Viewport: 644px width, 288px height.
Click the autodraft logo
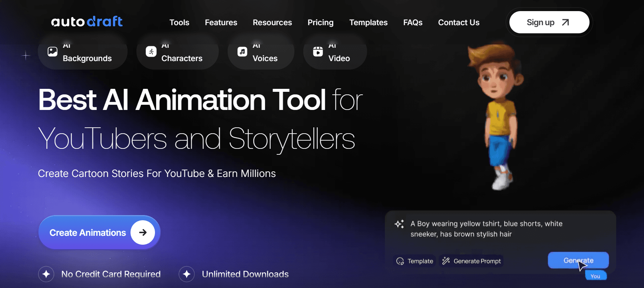[x=87, y=21]
